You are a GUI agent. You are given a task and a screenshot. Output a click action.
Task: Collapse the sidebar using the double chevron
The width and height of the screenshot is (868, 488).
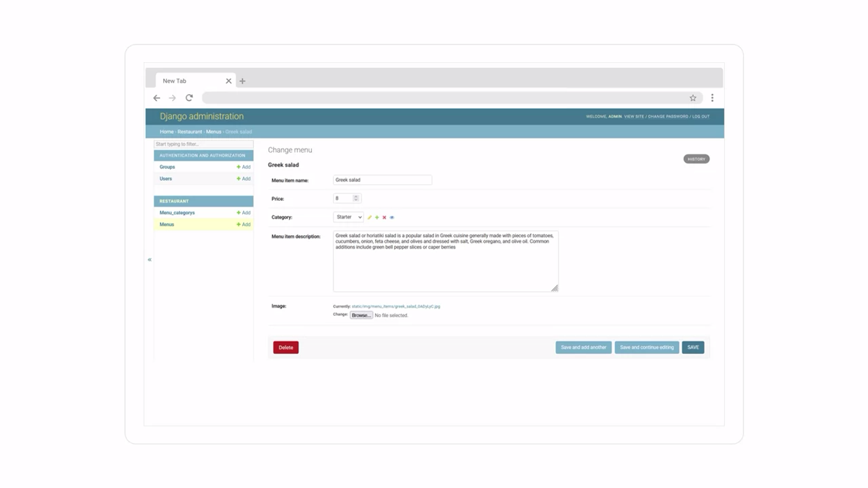150,260
